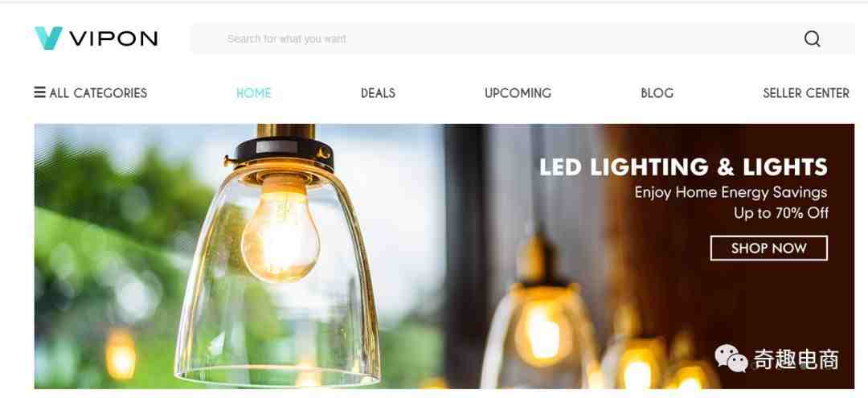Expand the ALL CATEGORIES menu

tap(91, 93)
